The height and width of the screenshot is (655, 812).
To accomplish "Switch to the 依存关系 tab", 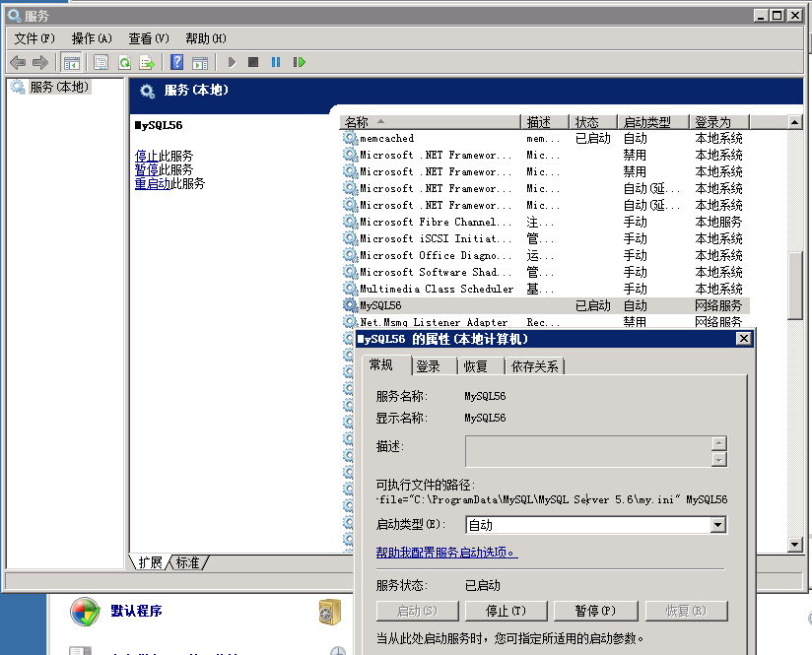I will (x=535, y=366).
